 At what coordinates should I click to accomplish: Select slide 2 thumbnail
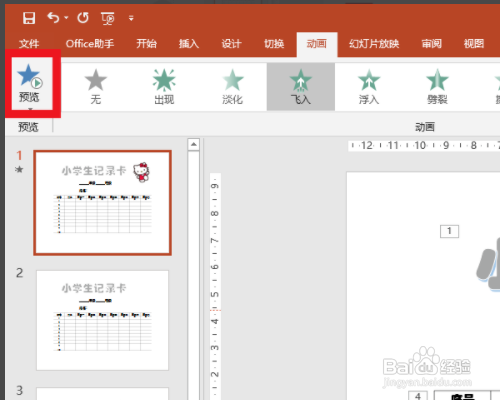click(x=102, y=320)
